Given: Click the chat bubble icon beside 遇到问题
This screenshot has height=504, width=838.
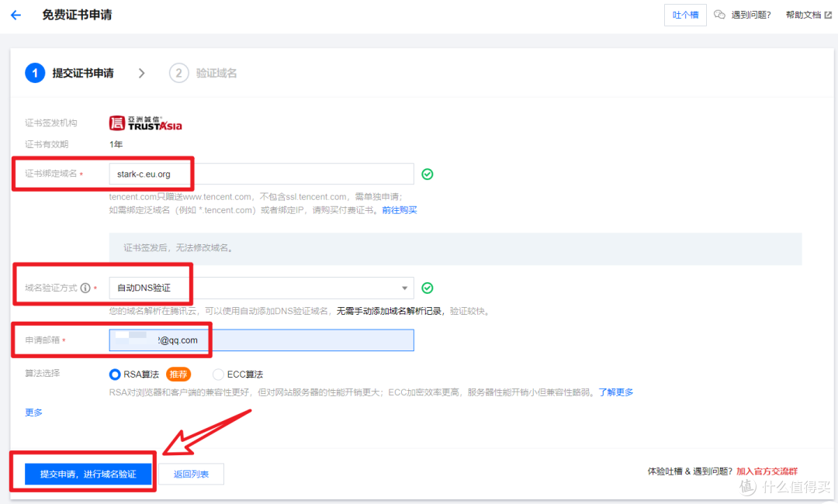Looking at the screenshot, I should [719, 15].
